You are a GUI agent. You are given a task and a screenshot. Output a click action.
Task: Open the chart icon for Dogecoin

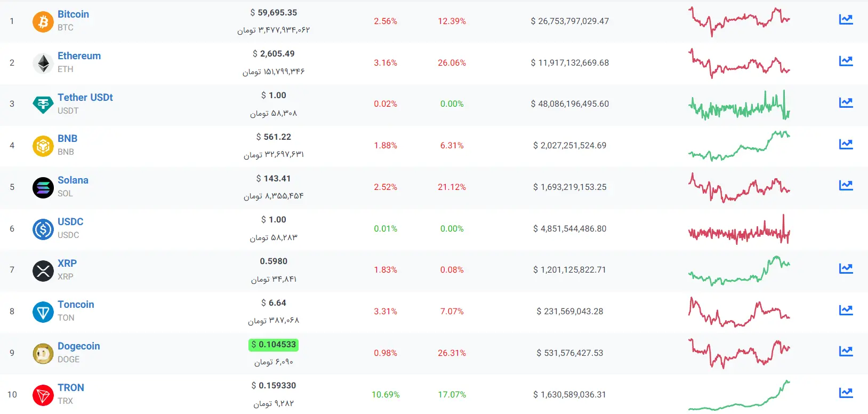846,351
